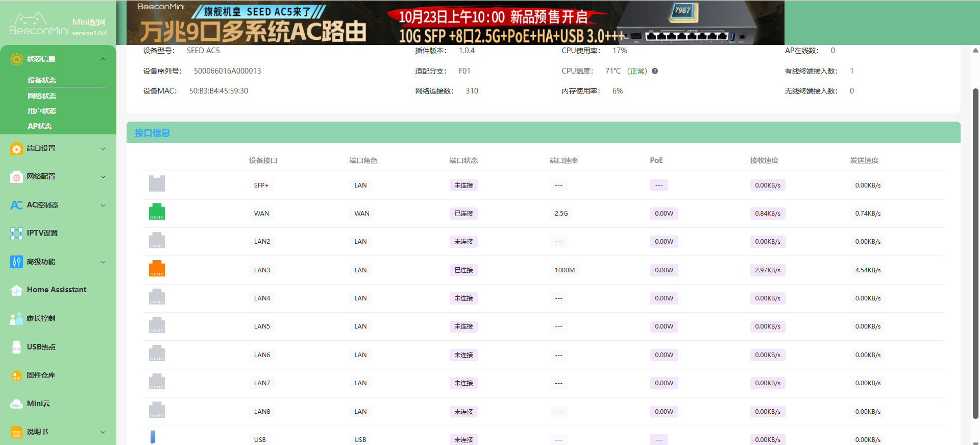Click the CPU temperature help icon

pos(655,71)
